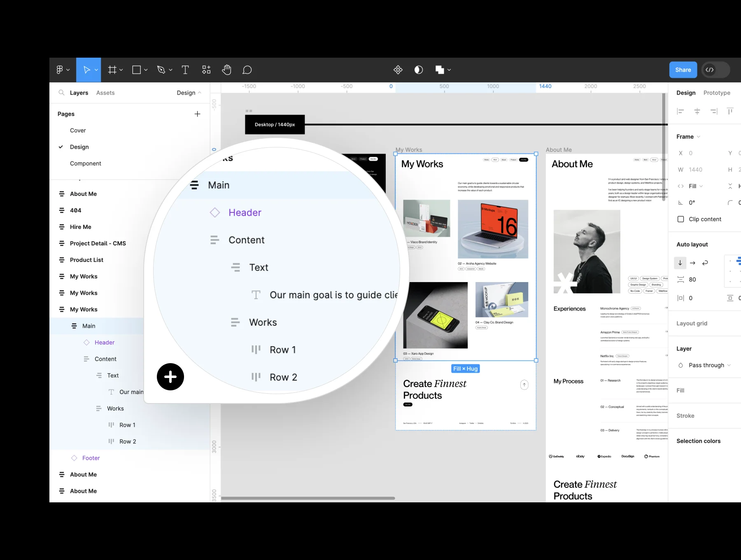Set auto layout direction to horizontal
Image resolution: width=741 pixels, height=560 pixels.
pyautogui.click(x=692, y=263)
